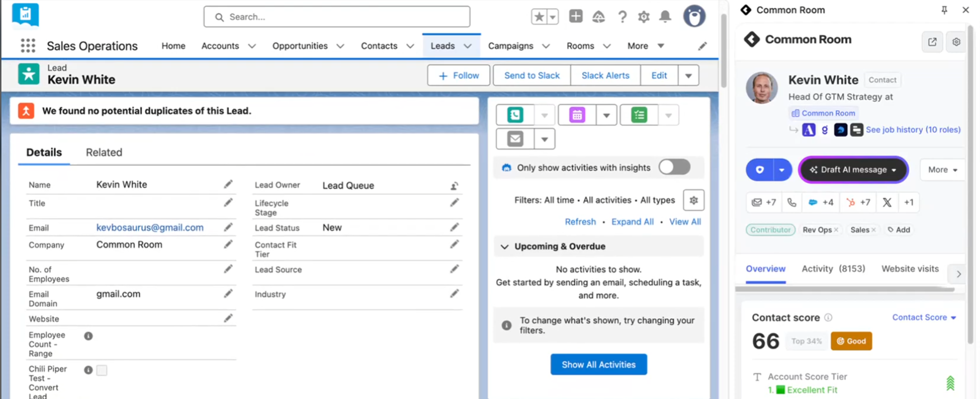980x399 pixels.
Task: Open Common Room in new window icon
Action: (x=932, y=42)
